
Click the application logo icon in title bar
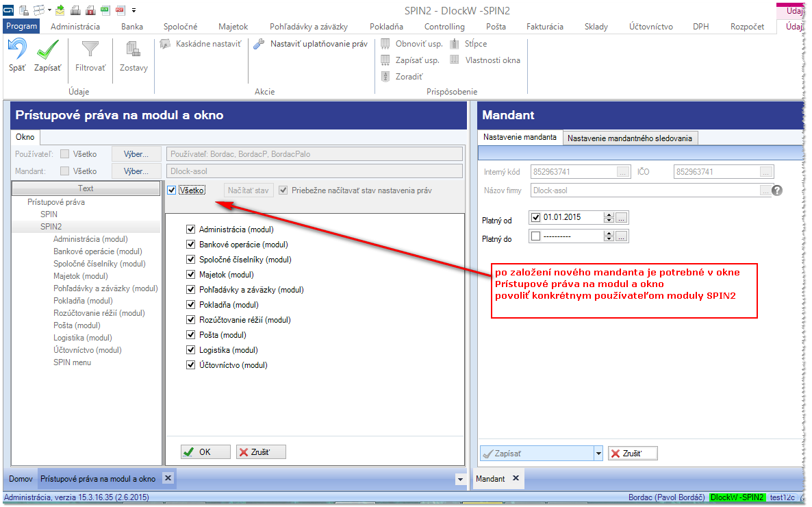coord(8,10)
